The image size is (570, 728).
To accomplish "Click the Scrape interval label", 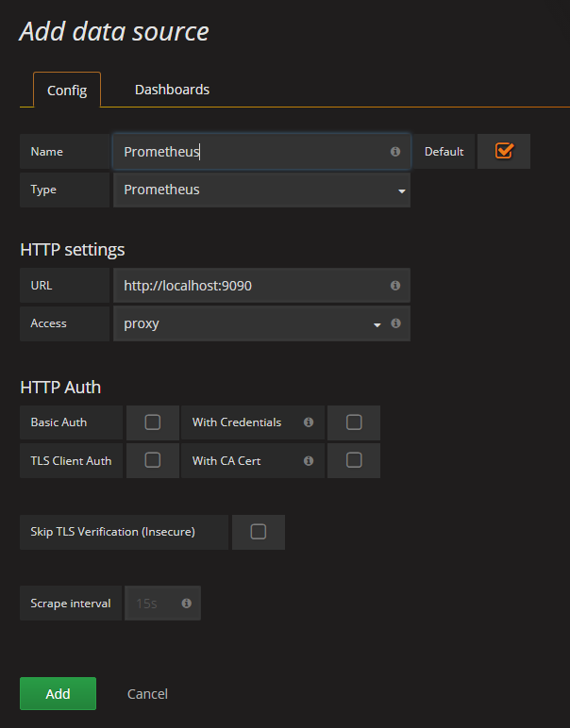I will 71,604.
